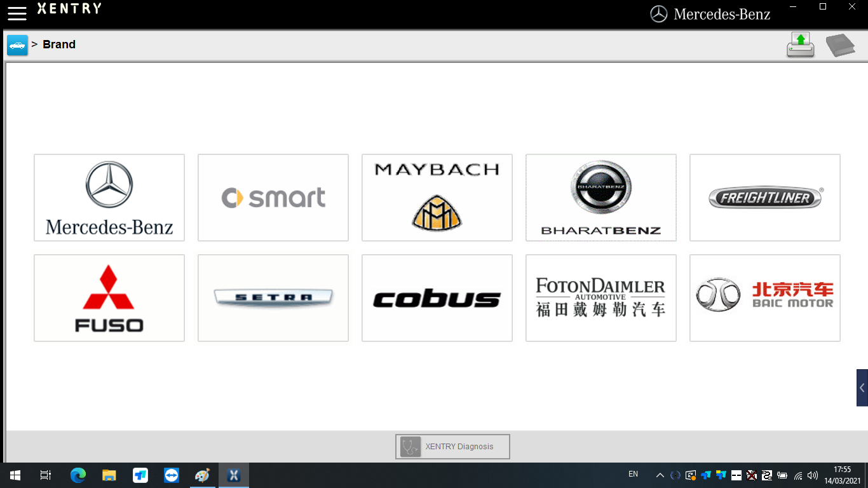The width and height of the screenshot is (868, 488).
Task: Select the BAIC Motor brand tile
Action: tap(765, 298)
